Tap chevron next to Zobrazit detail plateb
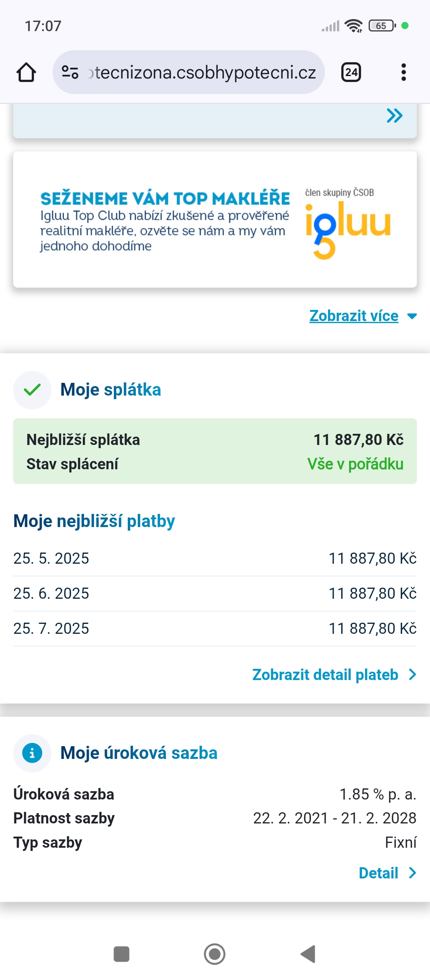The width and height of the screenshot is (430, 980). point(412,675)
